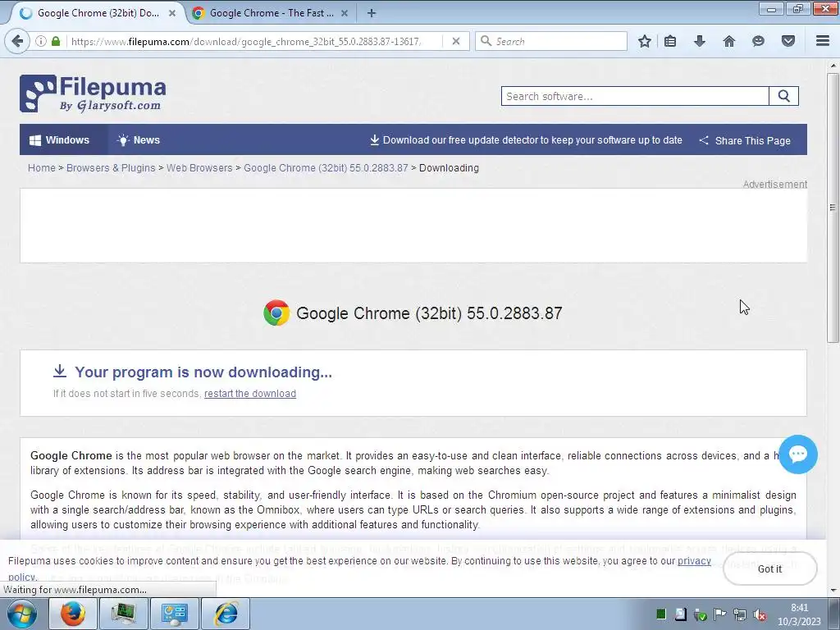This screenshot has width=840, height=630.
Task: Close the Google Chrome - The Fast tab
Action: coord(345,13)
